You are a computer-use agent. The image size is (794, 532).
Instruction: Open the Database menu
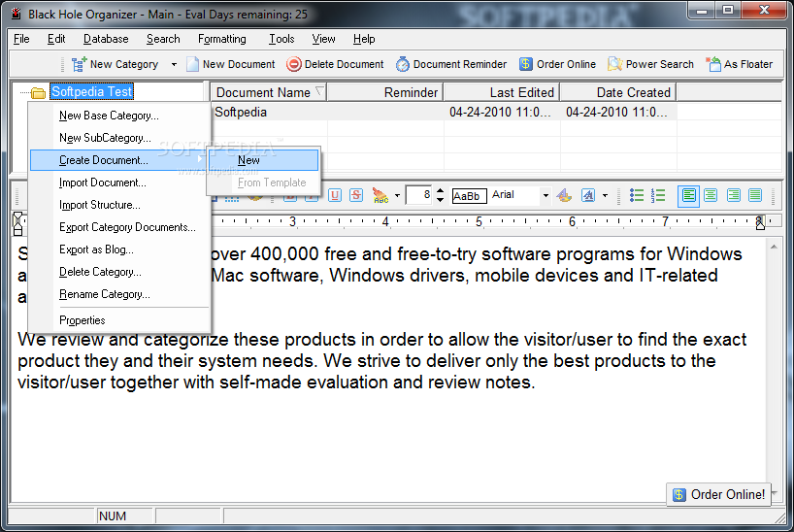[x=106, y=39]
